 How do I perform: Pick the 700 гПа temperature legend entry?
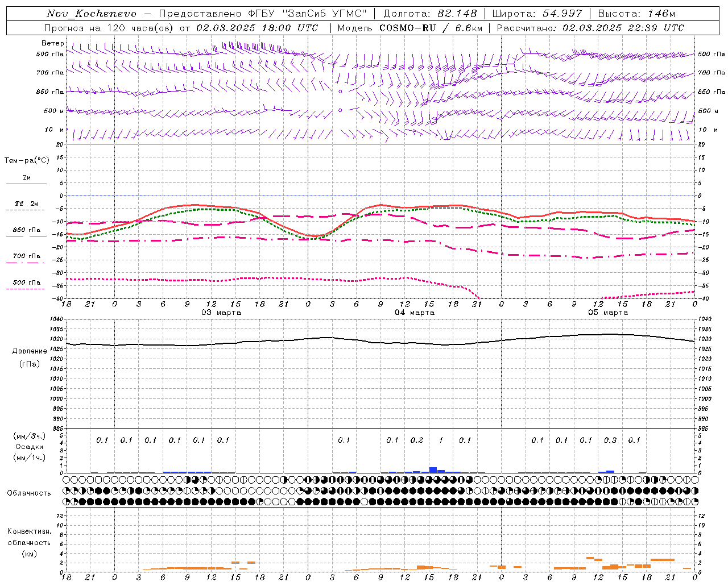click(27, 256)
